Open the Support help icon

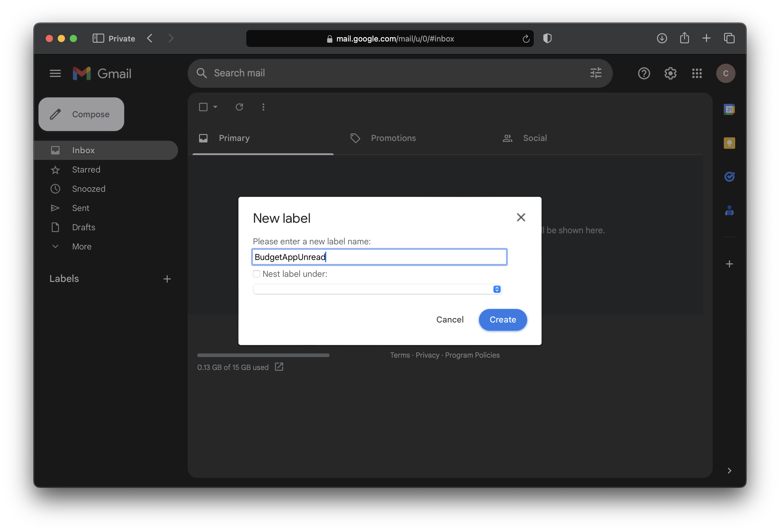[644, 73]
